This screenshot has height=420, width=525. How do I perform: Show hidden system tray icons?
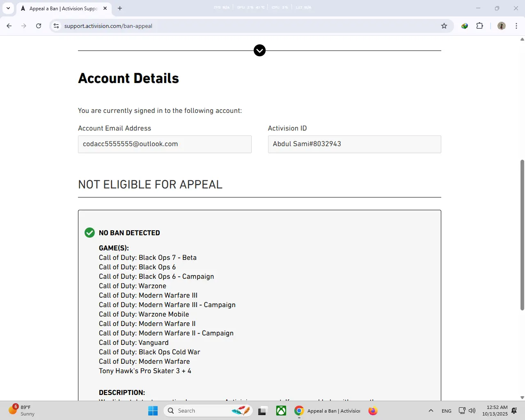tap(431, 411)
